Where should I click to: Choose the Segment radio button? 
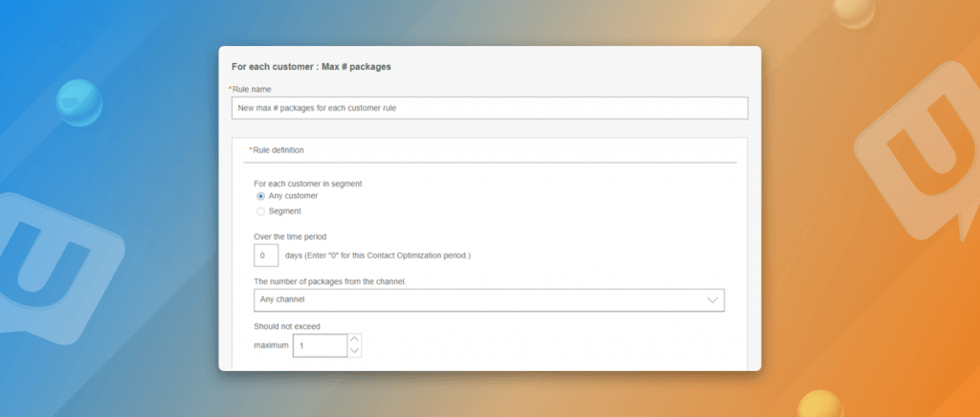click(x=261, y=211)
